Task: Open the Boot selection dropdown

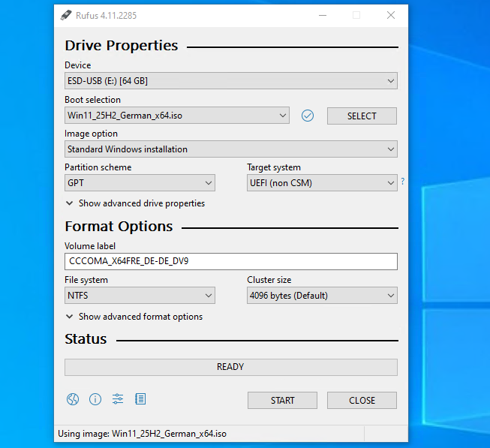Action: coord(177,116)
